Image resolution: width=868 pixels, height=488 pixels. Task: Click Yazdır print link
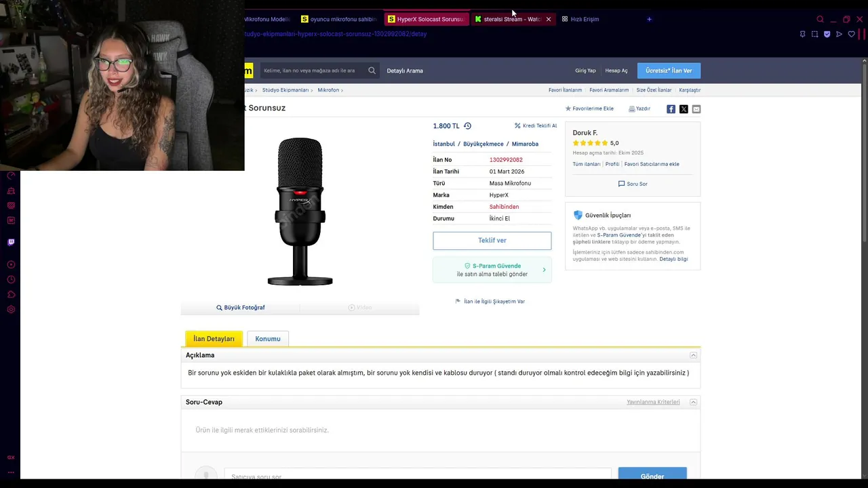(x=639, y=108)
